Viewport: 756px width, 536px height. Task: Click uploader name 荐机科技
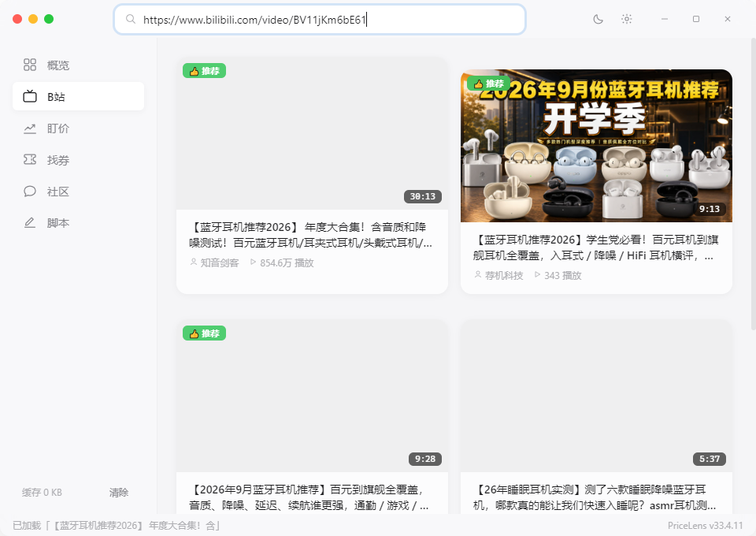pyautogui.click(x=504, y=275)
